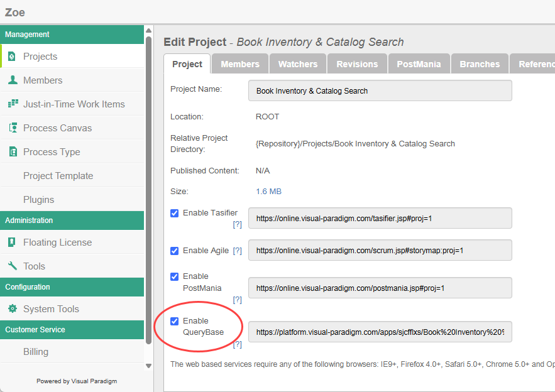Click the Project Name input field
Image resolution: width=555 pixels, height=392 pixels.
click(x=380, y=90)
